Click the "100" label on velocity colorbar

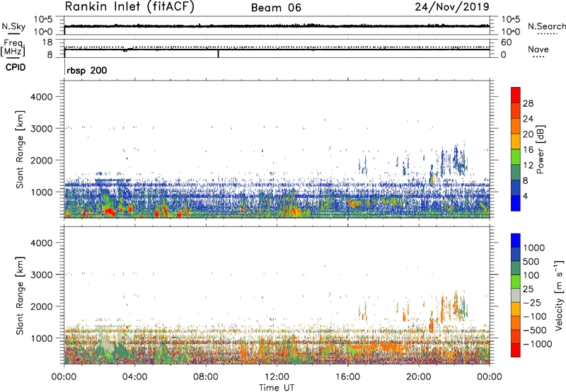531,275
